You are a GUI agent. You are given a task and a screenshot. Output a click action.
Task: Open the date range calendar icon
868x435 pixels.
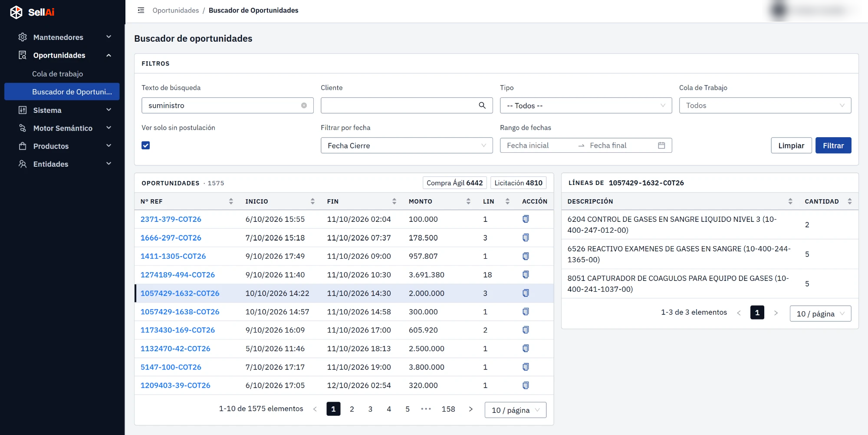point(661,145)
